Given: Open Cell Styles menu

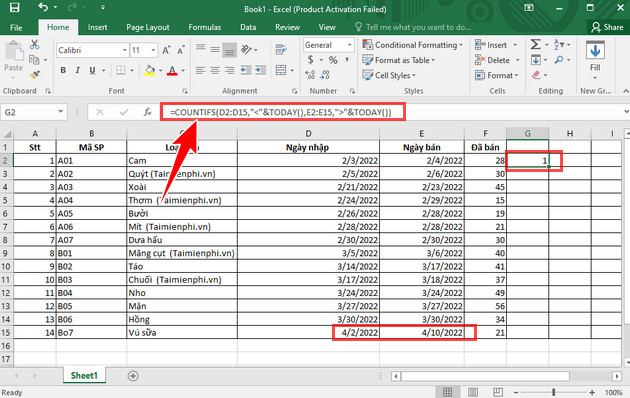Looking at the screenshot, I should [x=389, y=75].
